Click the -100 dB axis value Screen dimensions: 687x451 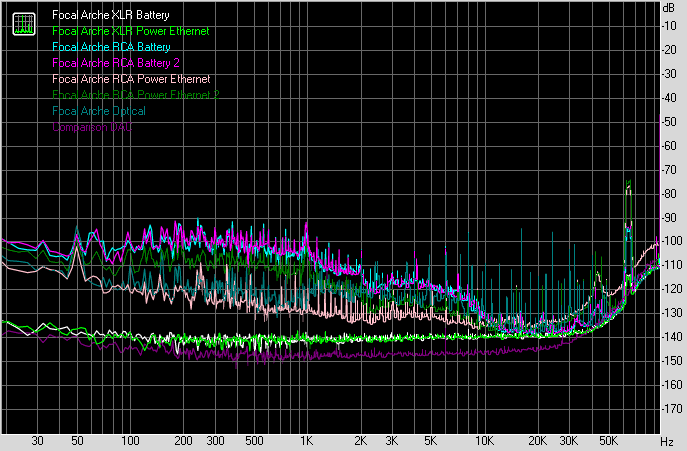pos(672,241)
